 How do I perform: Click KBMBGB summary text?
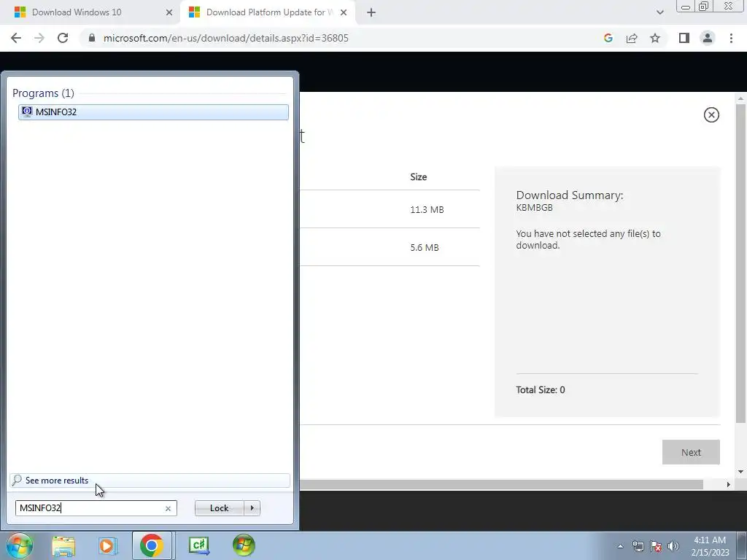coord(535,208)
